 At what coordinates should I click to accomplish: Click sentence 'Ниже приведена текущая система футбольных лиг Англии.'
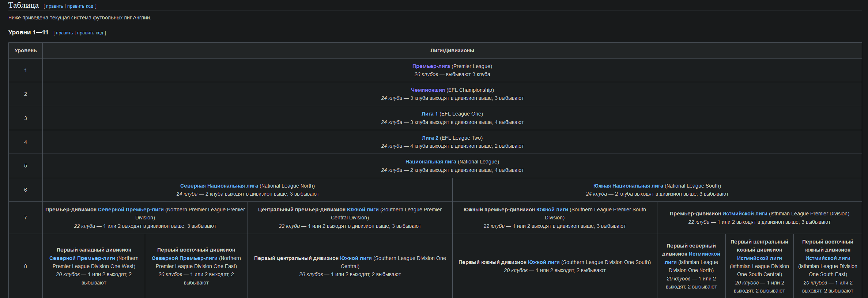[80, 18]
